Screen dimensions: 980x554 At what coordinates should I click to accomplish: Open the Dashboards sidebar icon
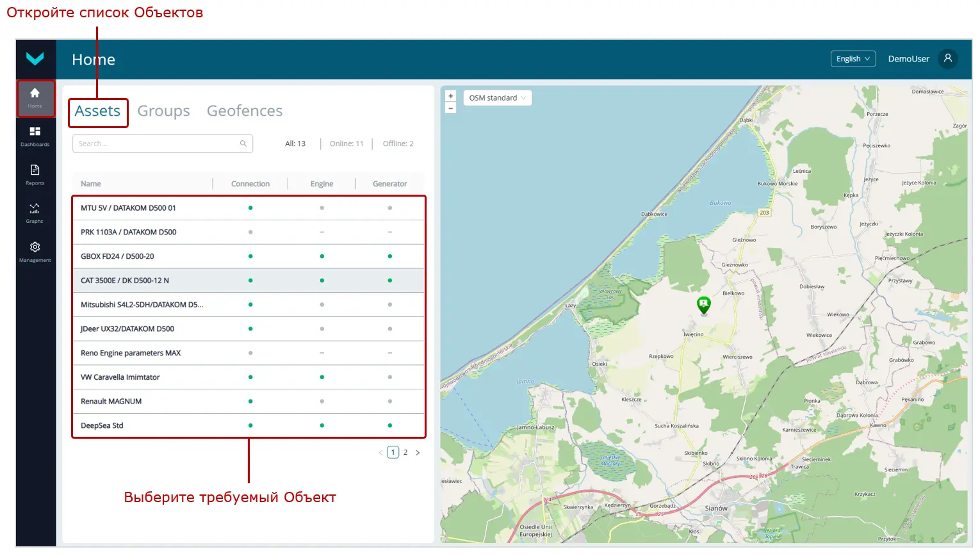pos(35,136)
